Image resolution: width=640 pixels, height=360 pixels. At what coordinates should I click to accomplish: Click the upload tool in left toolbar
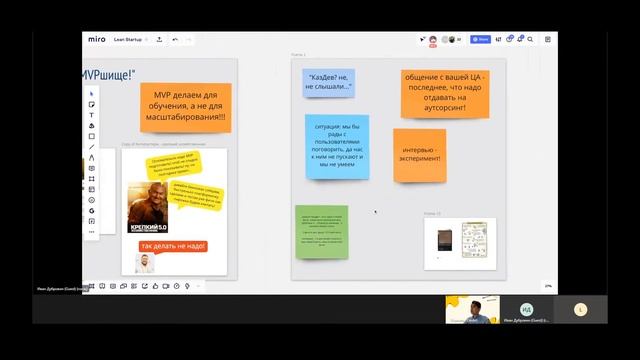click(x=91, y=221)
